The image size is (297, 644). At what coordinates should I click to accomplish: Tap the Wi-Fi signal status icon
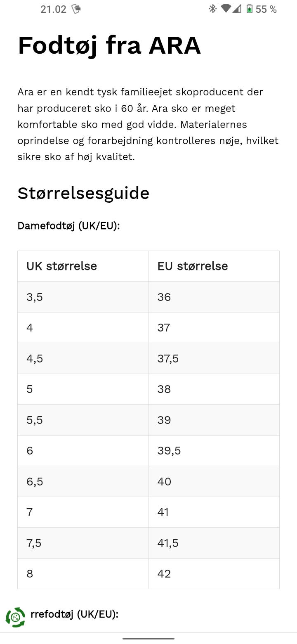coord(226,9)
